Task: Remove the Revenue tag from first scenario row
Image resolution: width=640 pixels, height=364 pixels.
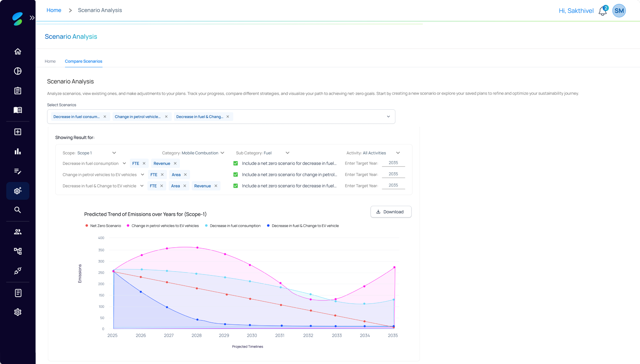Action: (x=175, y=163)
